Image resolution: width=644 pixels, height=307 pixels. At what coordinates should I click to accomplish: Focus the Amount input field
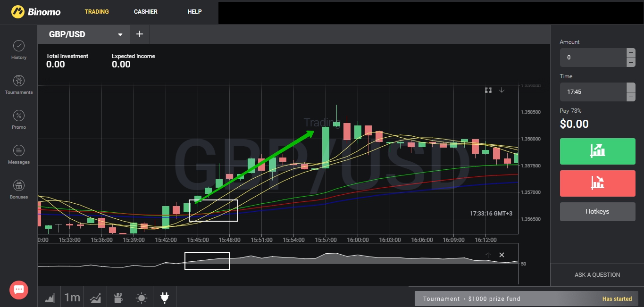(x=593, y=58)
